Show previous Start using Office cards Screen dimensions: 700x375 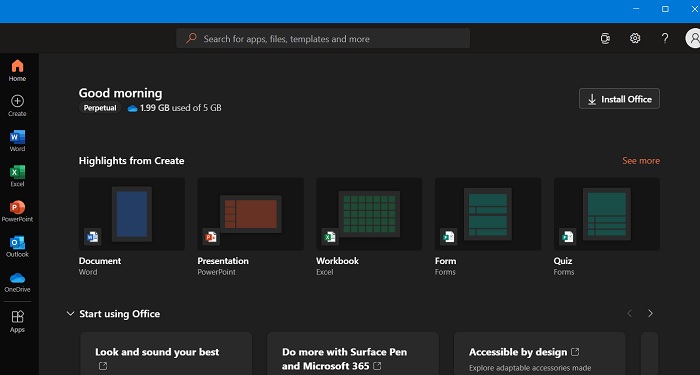(x=629, y=313)
